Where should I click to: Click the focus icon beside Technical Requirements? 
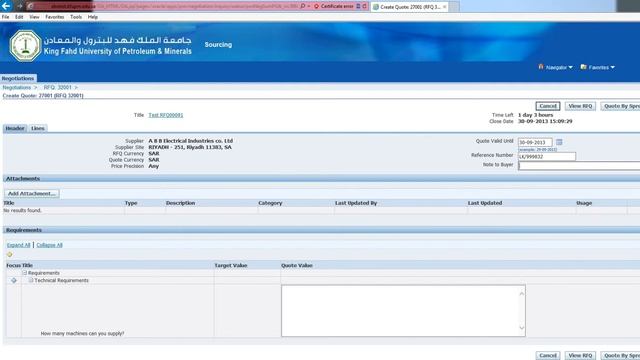[x=14, y=280]
